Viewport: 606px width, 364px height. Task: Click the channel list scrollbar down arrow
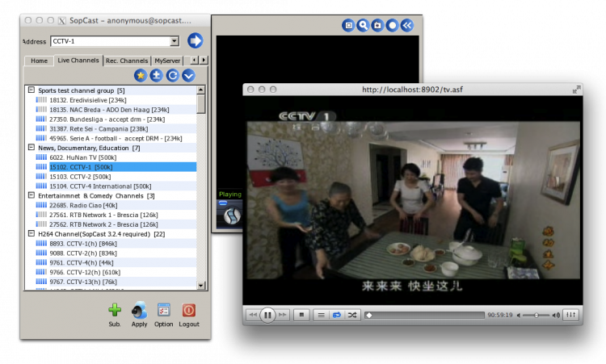201,285
